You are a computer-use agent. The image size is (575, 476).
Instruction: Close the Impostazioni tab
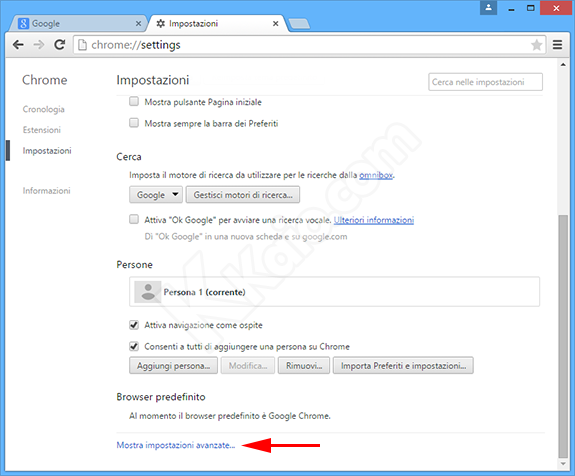click(x=275, y=23)
